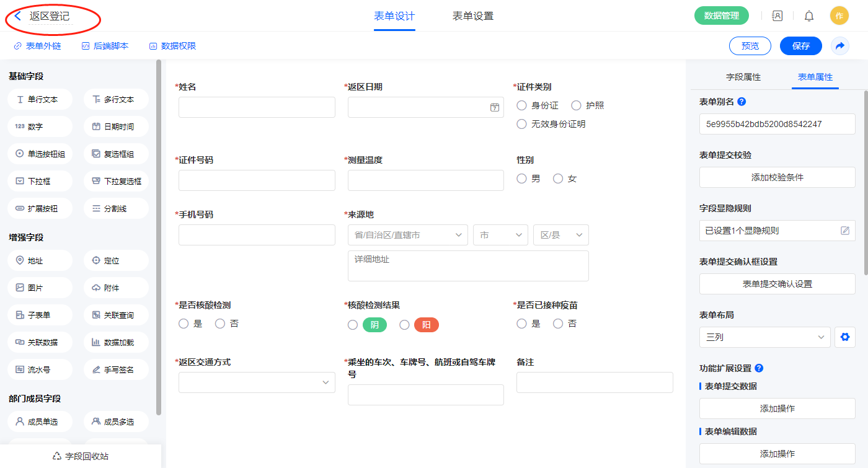Click the 姓名 input field
Viewport: 868px width, 468px height.
point(257,107)
